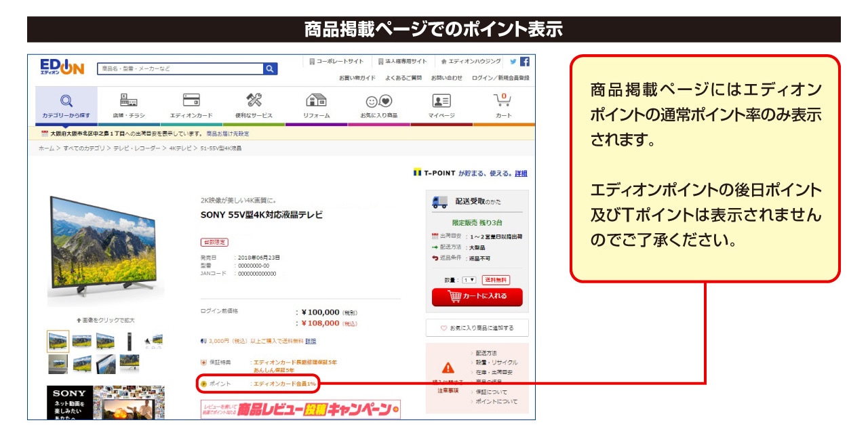Click the magnifier search button

point(271,68)
